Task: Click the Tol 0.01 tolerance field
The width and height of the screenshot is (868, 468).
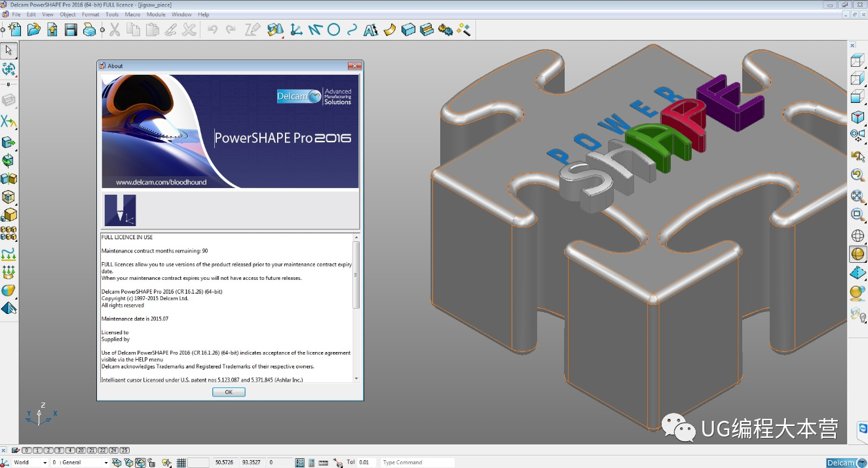Action: click(367, 463)
